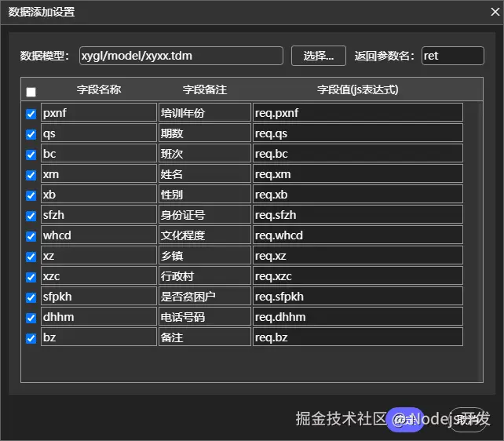Uncheck the pxnf field checkbox
The width and height of the screenshot is (504, 441).
[x=31, y=114]
